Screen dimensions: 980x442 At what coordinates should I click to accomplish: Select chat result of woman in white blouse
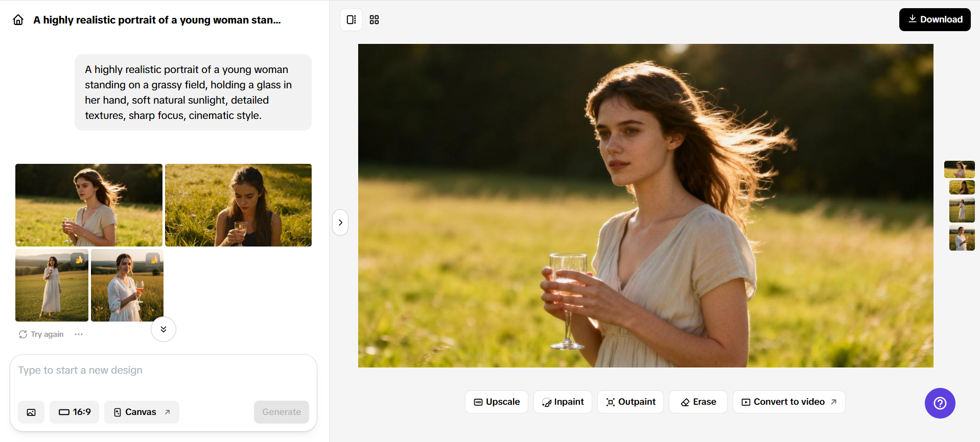[x=127, y=285]
